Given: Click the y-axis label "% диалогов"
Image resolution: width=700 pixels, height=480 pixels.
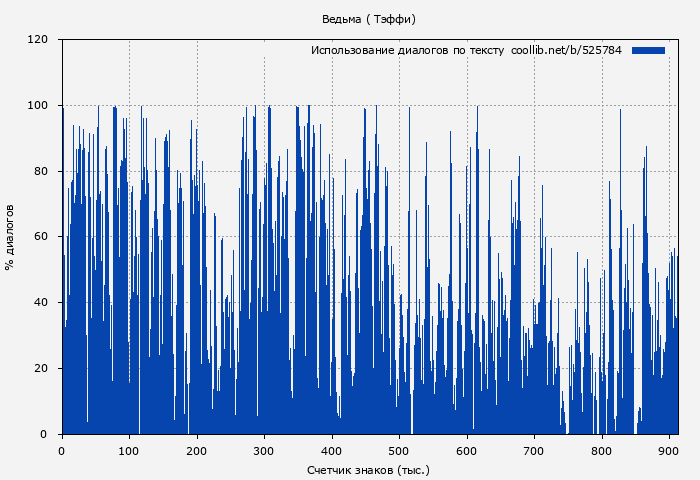Looking at the screenshot, I should [10, 237].
